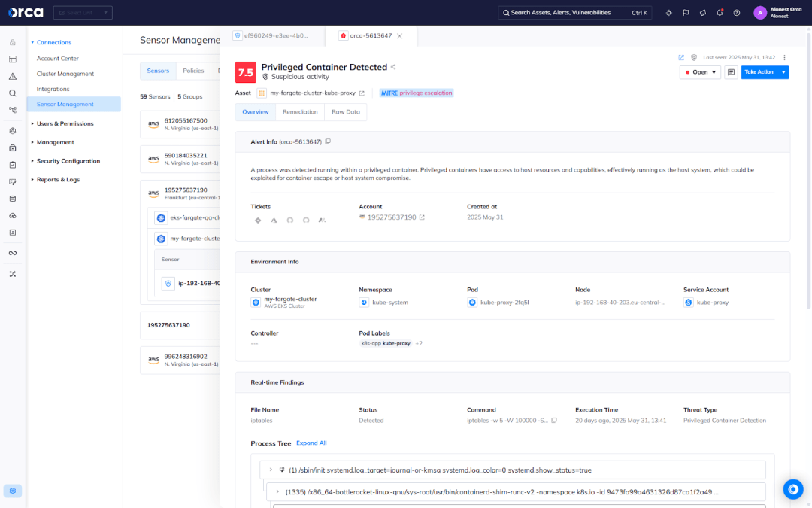
Task: Open Cluster Management
Action: [x=65, y=74]
